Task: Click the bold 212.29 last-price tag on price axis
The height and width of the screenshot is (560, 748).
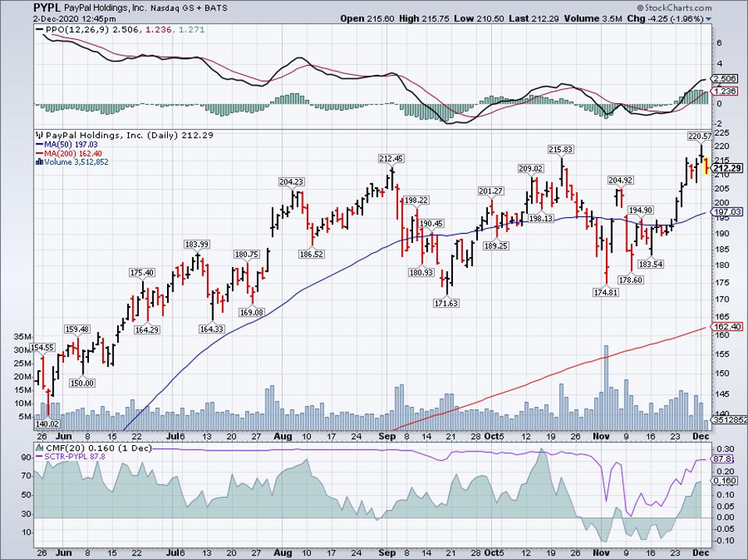Action: click(x=727, y=168)
